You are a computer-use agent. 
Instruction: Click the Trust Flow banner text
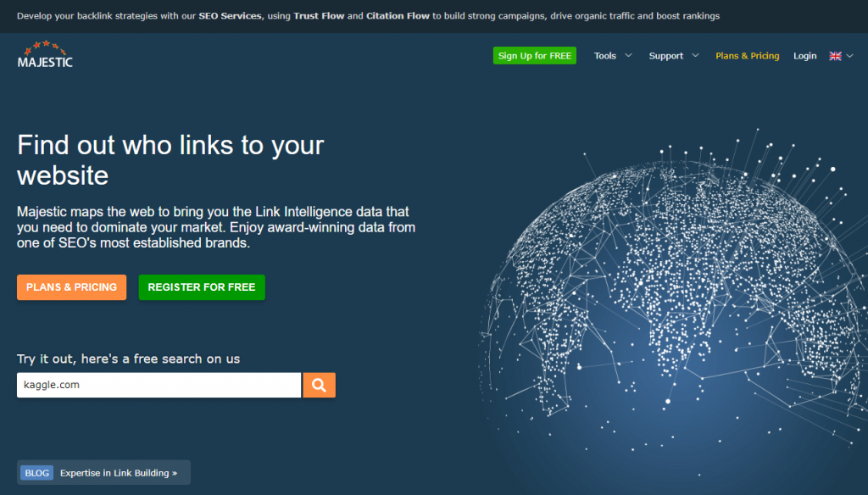319,16
